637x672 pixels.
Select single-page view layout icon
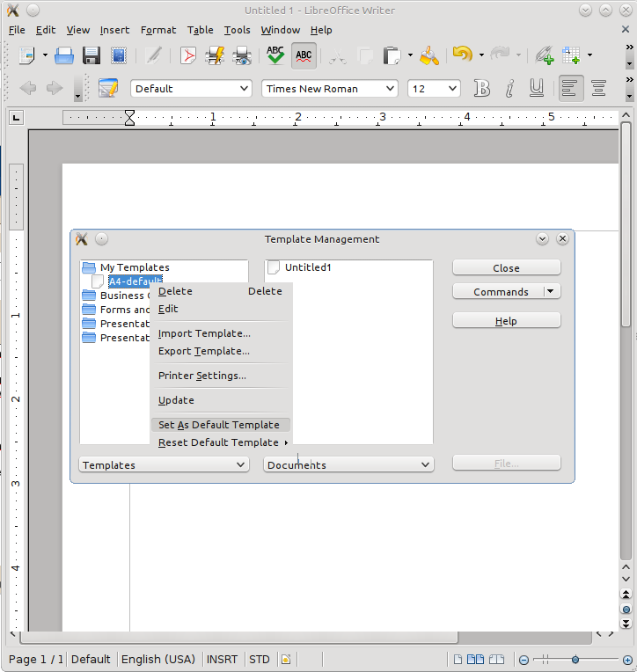(x=458, y=659)
